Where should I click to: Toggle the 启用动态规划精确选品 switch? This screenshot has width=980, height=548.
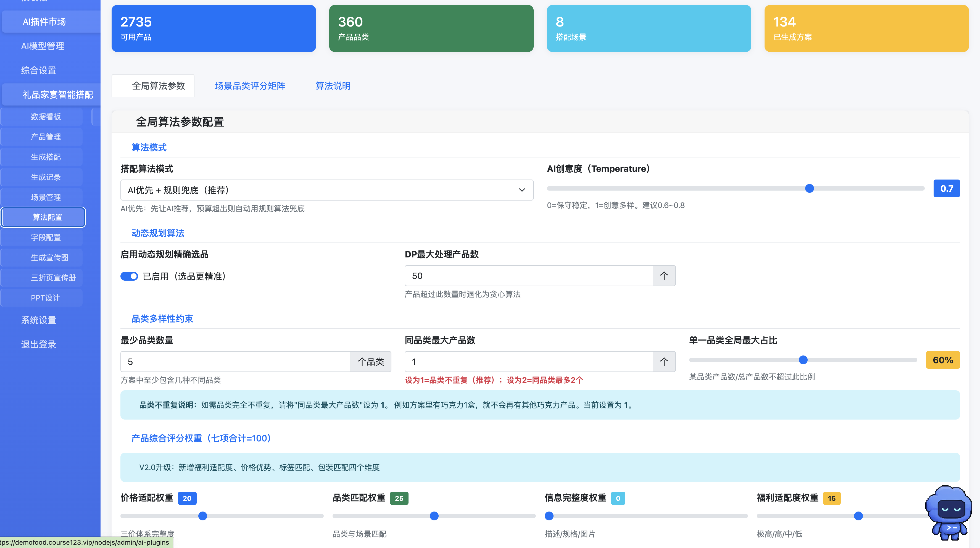(129, 276)
